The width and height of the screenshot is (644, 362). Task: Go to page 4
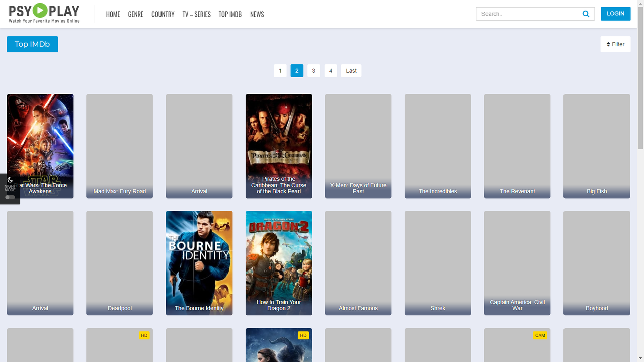[331, 71]
